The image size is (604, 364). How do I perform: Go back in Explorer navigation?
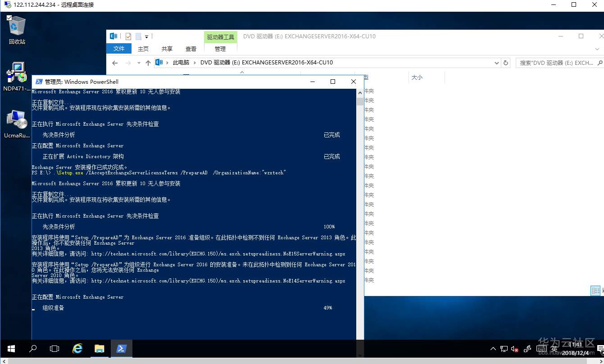(x=115, y=63)
